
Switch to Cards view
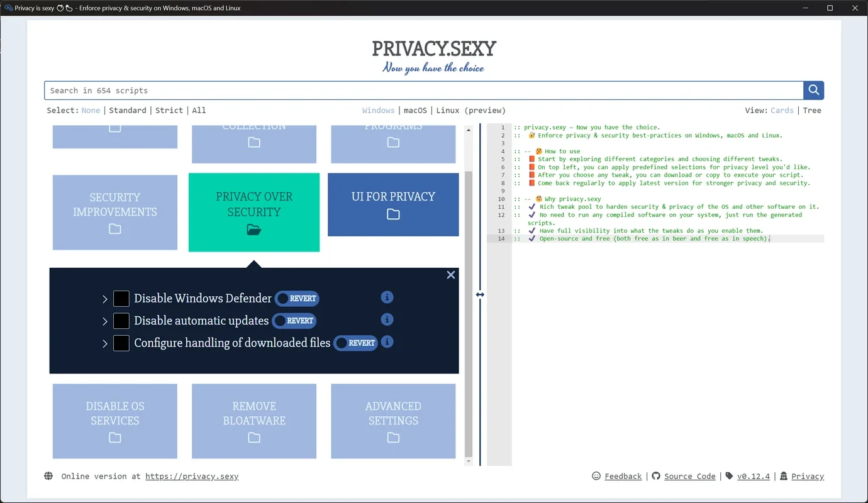[782, 110]
